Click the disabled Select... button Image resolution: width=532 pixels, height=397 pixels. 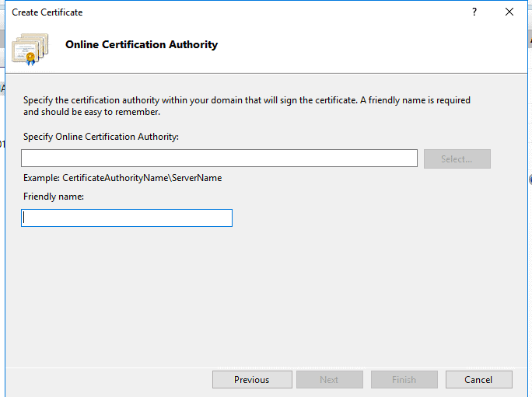click(457, 158)
